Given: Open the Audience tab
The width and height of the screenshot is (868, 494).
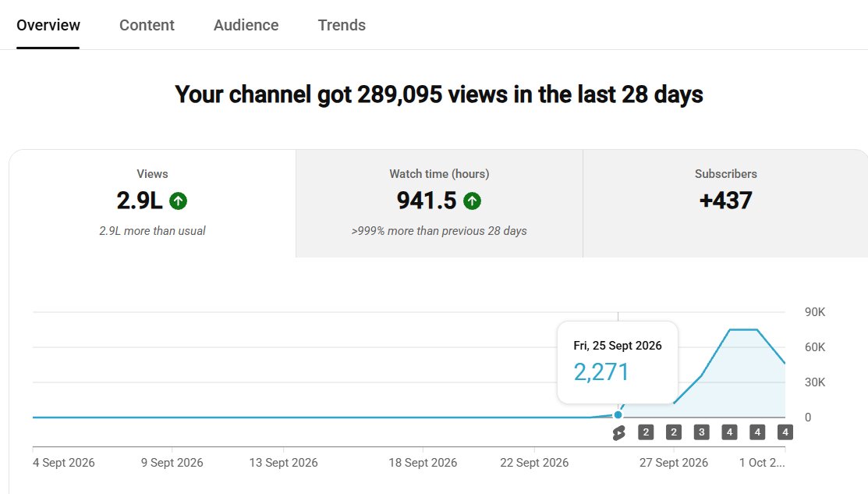Looking at the screenshot, I should coord(246,25).
